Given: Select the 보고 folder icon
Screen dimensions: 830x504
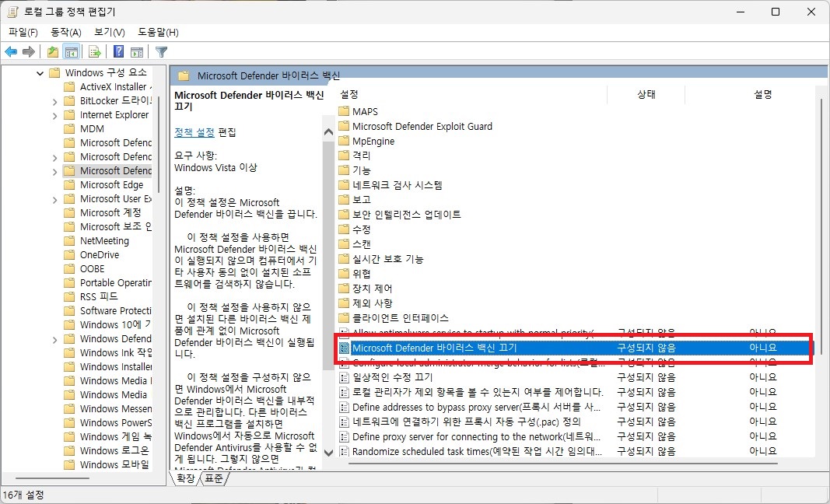Looking at the screenshot, I should coord(344,200).
